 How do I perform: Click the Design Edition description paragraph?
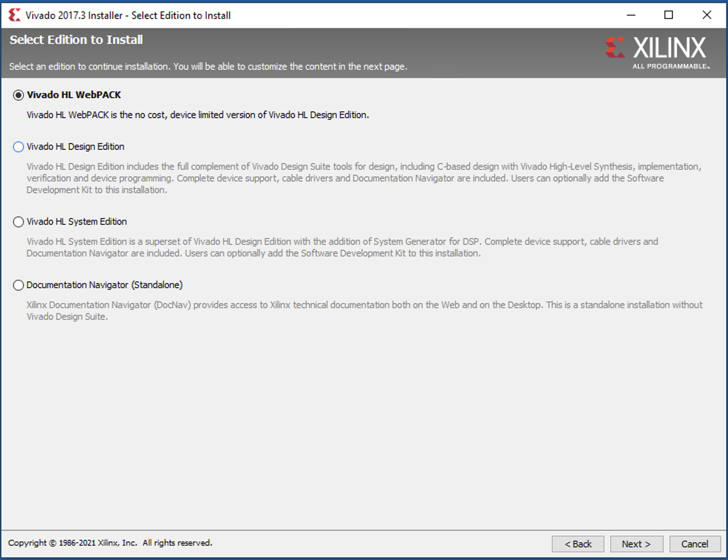pyautogui.click(x=363, y=178)
